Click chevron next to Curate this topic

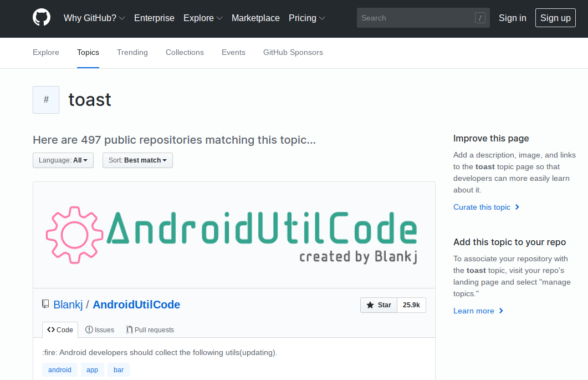point(518,207)
